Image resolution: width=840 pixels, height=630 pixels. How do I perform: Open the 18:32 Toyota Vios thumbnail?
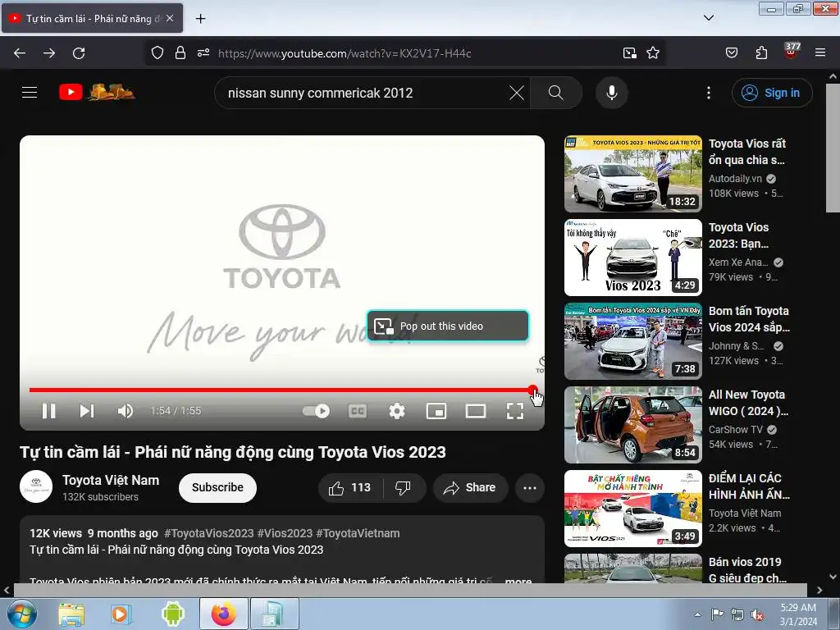tap(632, 174)
